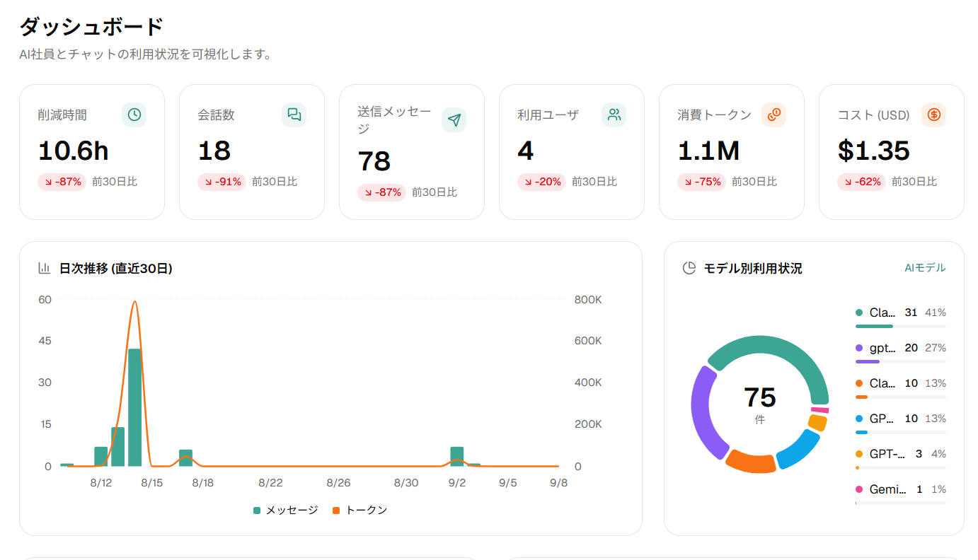Screen dimensions: 978x560
Task: Click the users icon on 利用ユーザ card
Action: [x=614, y=115]
